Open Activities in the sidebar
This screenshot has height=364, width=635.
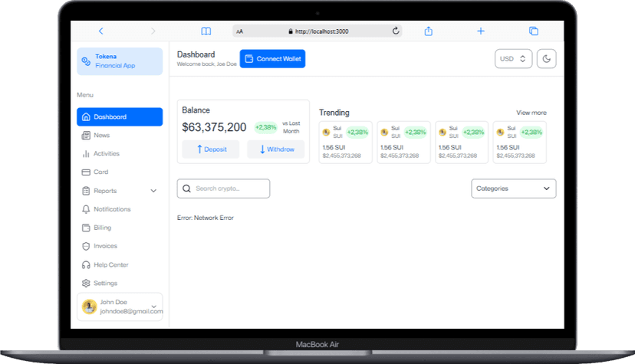[120, 154]
